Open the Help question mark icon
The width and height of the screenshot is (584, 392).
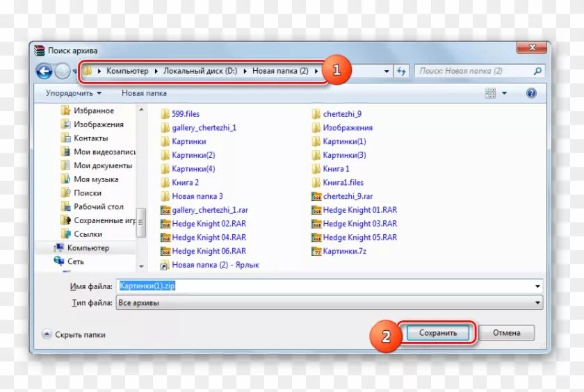pyautogui.click(x=531, y=93)
